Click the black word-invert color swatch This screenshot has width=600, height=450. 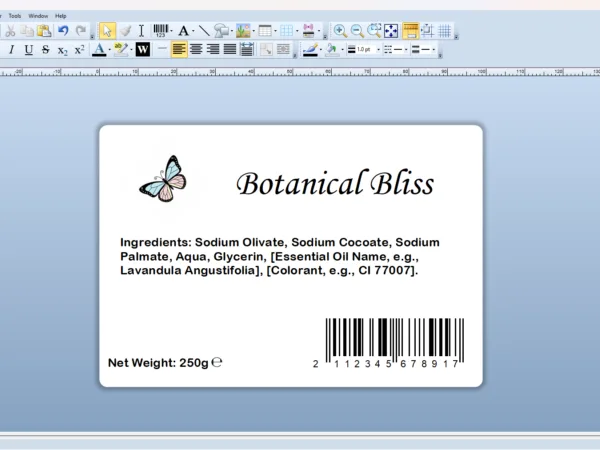142,49
